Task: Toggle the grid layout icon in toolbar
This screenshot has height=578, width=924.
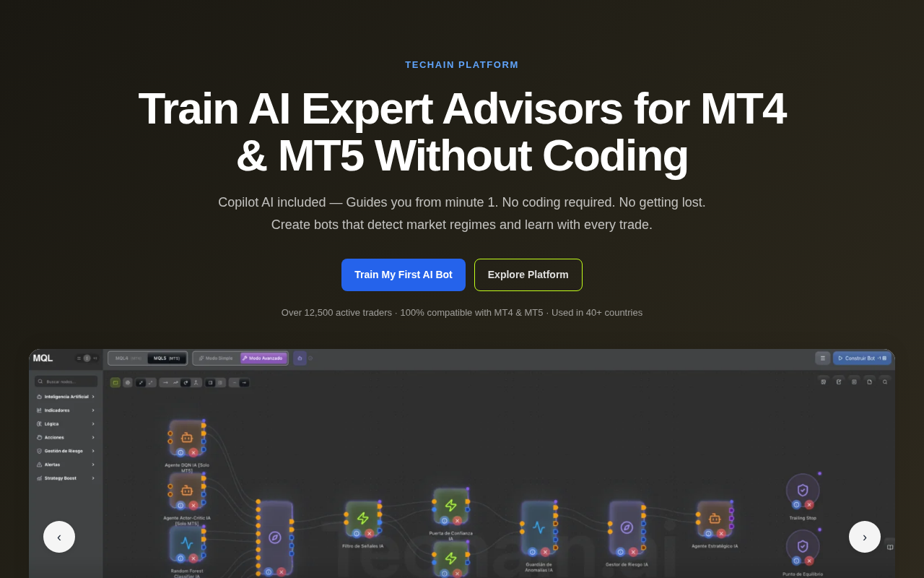Action: (220, 383)
